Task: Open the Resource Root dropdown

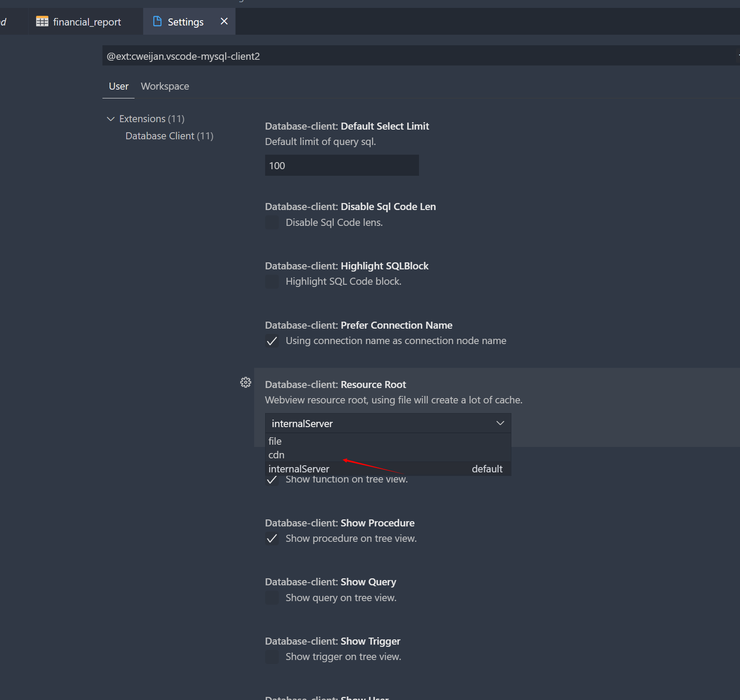Action: pos(500,423)
